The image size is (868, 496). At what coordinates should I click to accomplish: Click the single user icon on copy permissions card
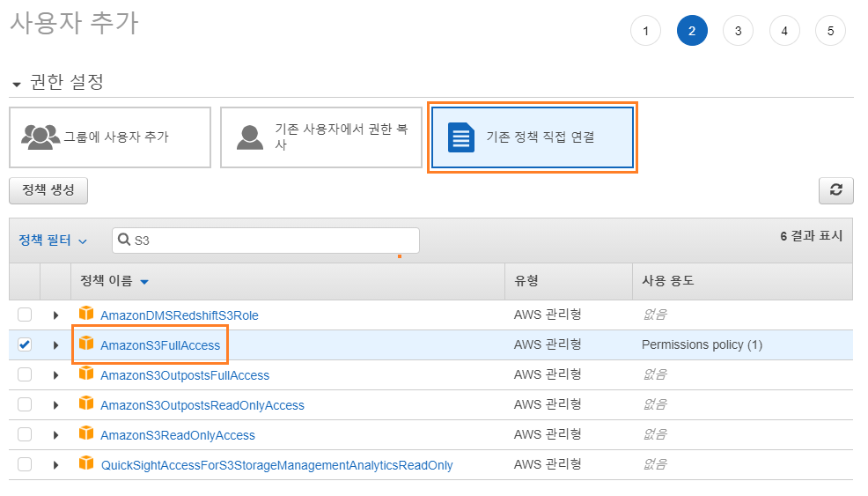point(250,137)
